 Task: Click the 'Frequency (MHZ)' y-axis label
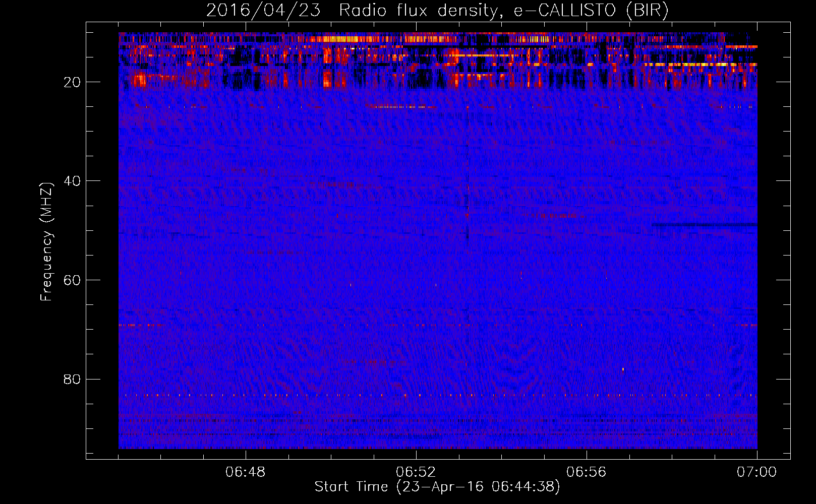point(46,242)
